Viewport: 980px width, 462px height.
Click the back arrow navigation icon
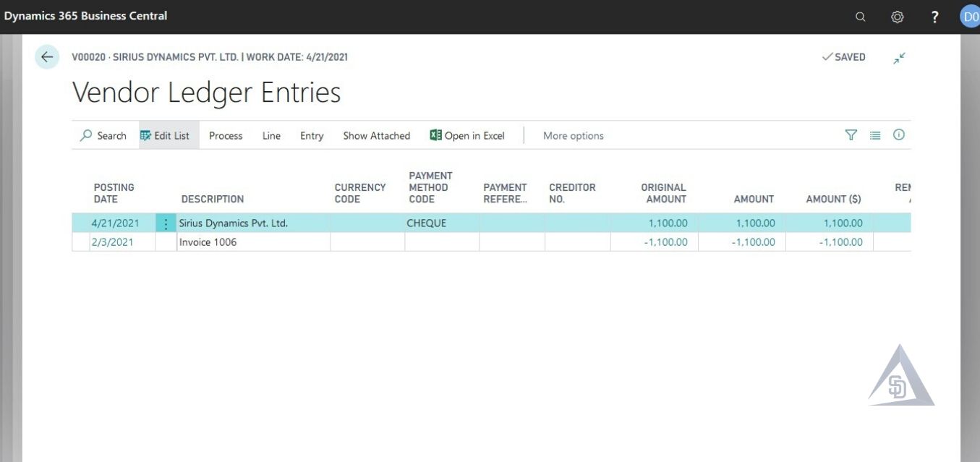(46, 56)
